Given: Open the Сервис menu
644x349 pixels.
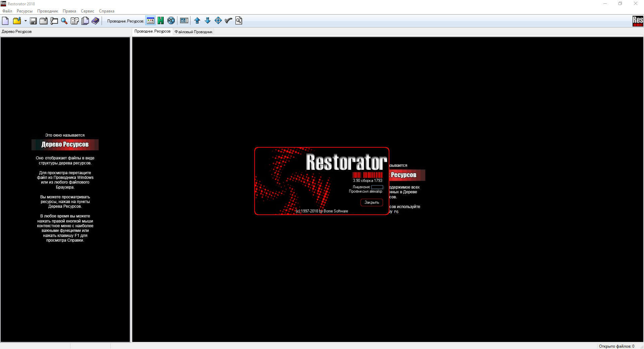Looking at the screenshot, I should pos(88,11).
